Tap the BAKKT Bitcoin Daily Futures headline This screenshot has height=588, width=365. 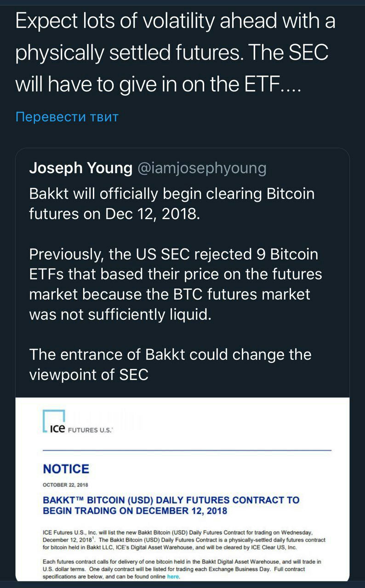[171, 505]
